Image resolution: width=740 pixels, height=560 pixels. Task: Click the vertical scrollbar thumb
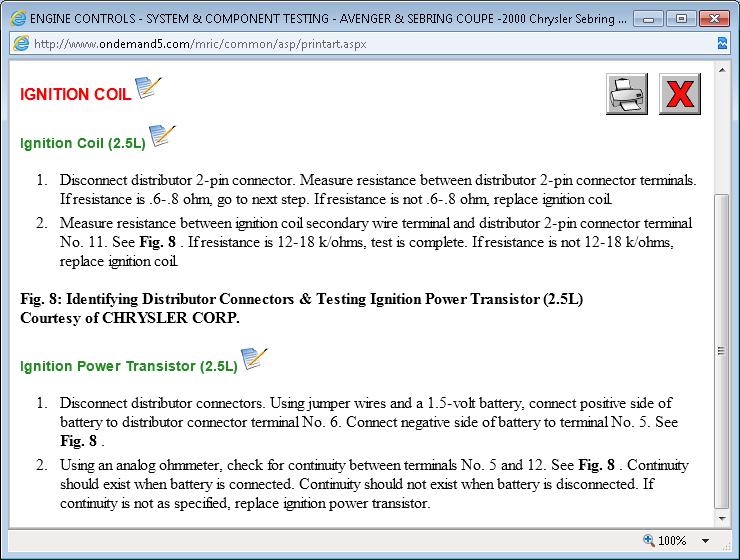click(722, 351)
